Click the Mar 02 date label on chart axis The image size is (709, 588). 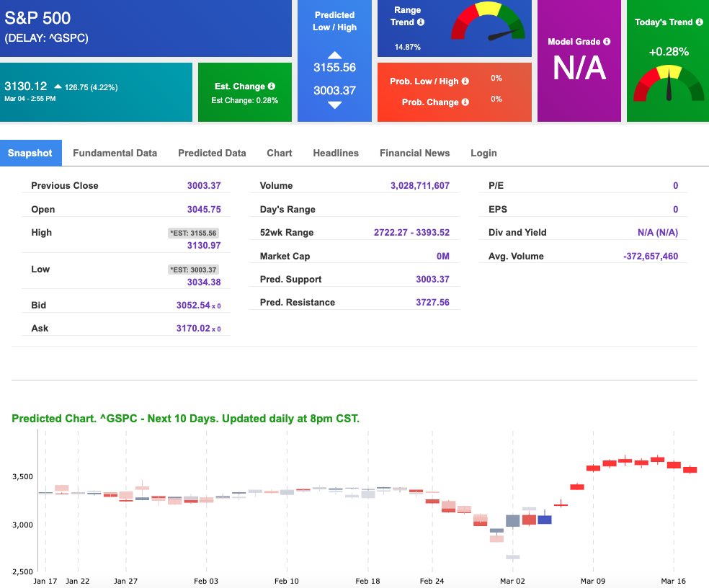tap(512, 582)
